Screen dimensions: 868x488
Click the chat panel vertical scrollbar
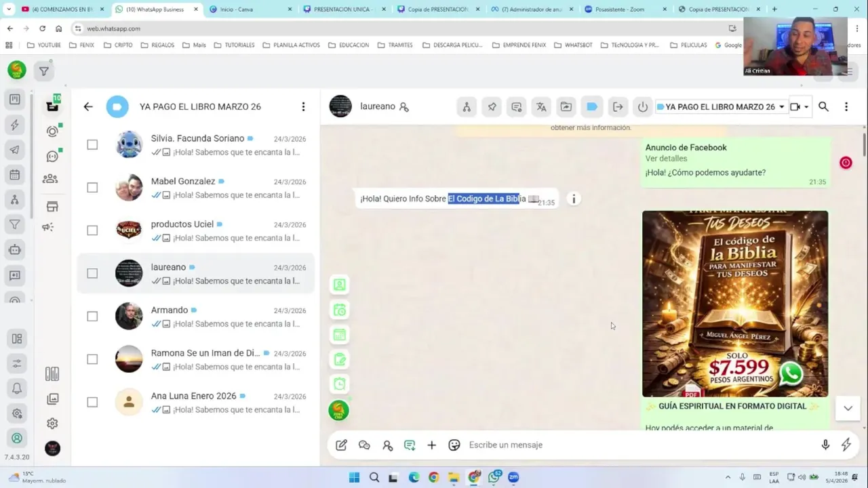[x=864, y=144]
